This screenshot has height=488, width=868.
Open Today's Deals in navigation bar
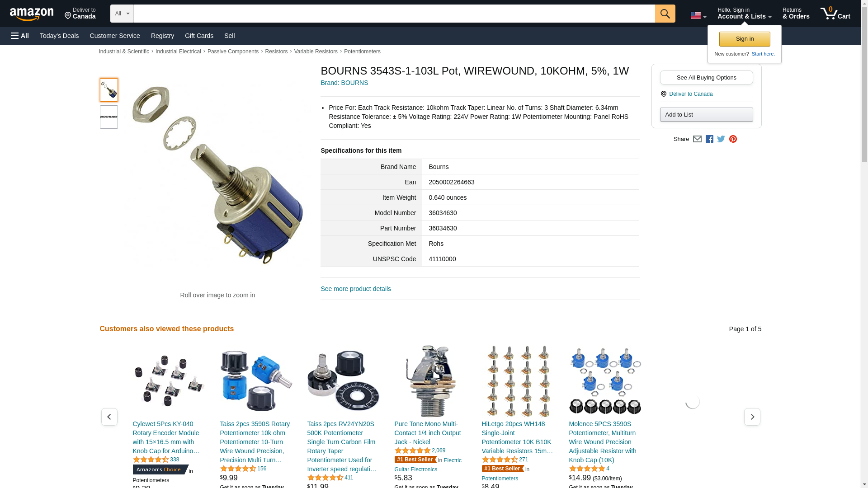[59, 36]
